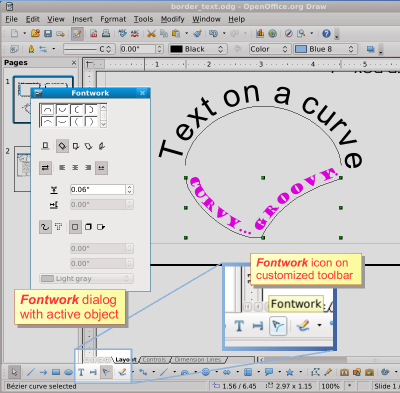Open the Format menu

point(113,19)
